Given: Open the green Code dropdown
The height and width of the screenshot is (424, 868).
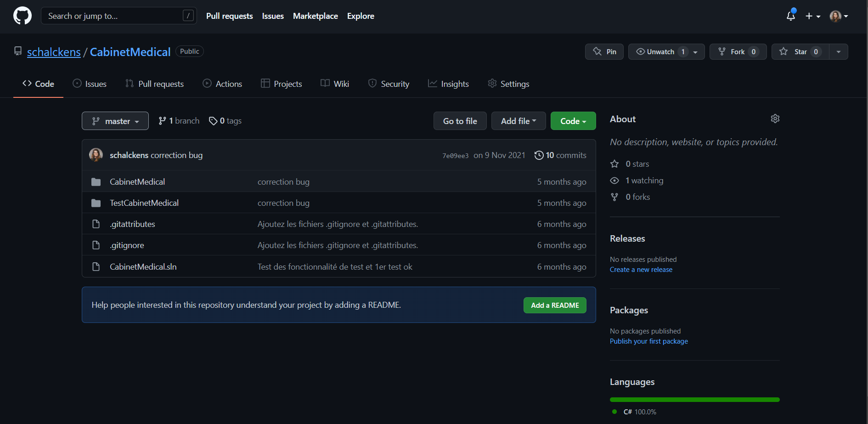Looking at the screenshot, I should click(x=573, y=121).
